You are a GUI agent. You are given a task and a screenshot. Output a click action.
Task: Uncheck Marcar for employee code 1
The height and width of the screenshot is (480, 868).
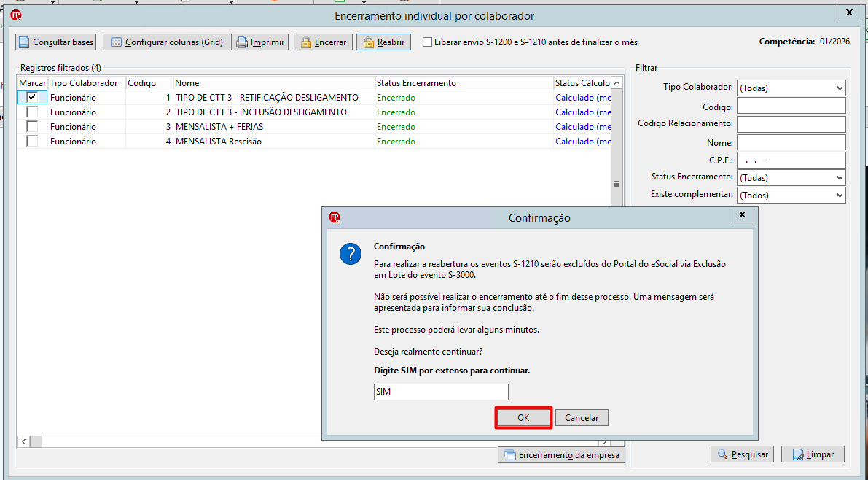pyautogui.click(x=32, y=98)
